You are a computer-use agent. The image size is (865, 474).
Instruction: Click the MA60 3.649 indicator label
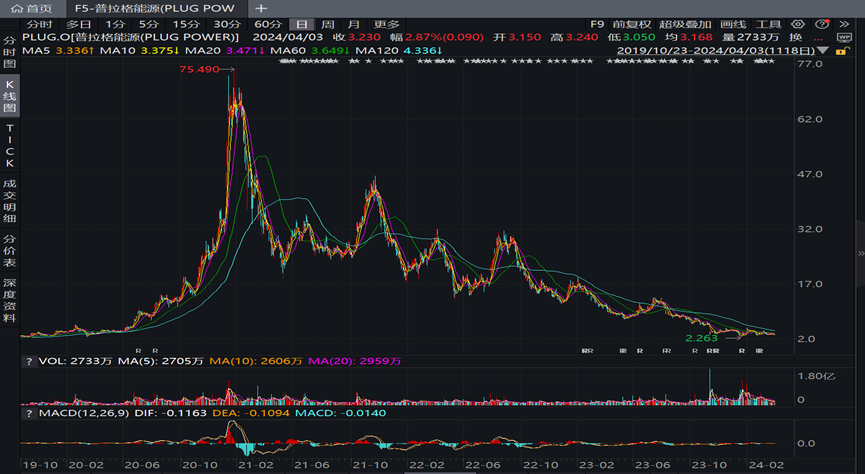(x=309, y=50)
